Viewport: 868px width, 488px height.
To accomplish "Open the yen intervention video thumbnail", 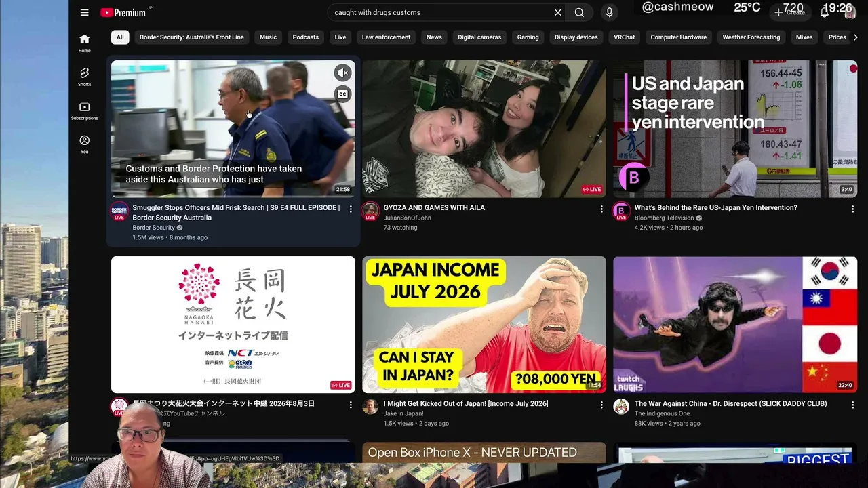I will tap(735, 129).
